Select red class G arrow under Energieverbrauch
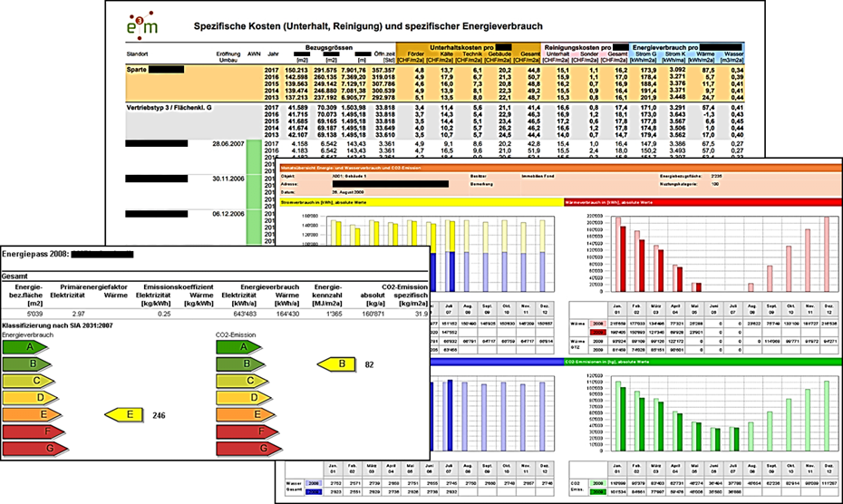This screenshot has height=504, width=843. [x=35, y=448]
